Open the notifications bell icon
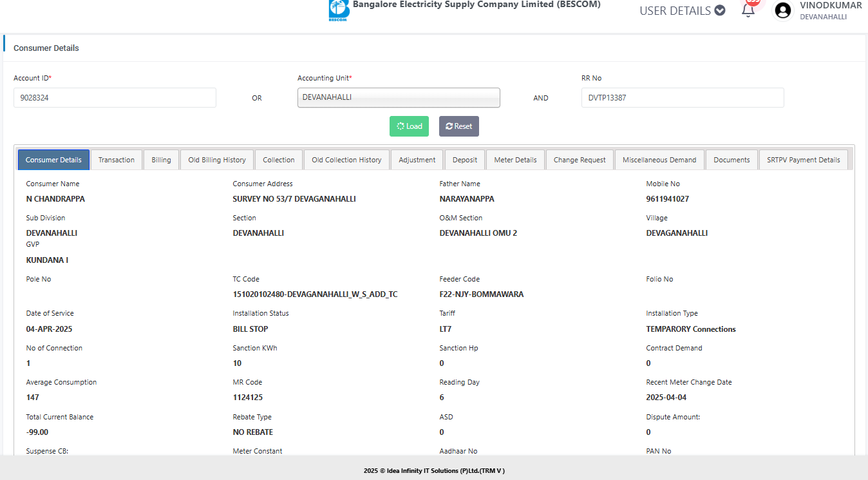 (748, 10)
